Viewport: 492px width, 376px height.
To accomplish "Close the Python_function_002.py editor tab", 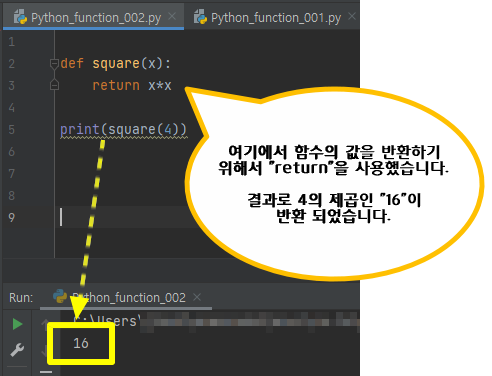I will pyautogui.click(x=172, y=16).
